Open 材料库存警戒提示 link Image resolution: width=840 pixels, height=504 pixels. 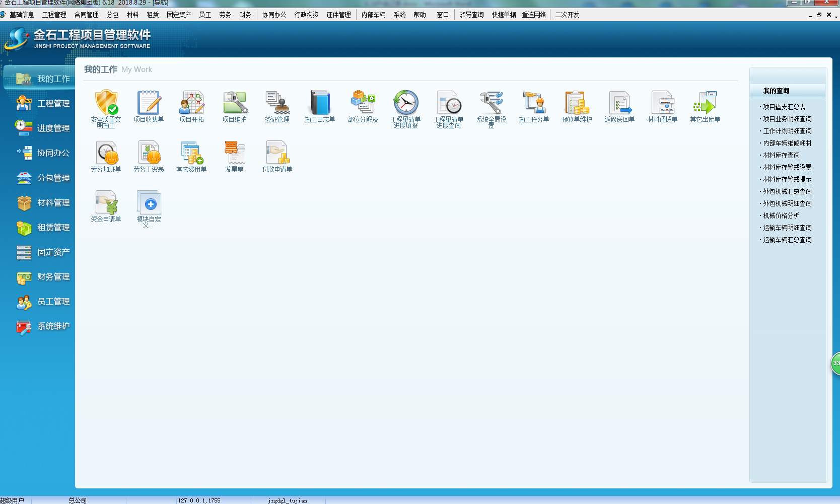tap(787, 179)
